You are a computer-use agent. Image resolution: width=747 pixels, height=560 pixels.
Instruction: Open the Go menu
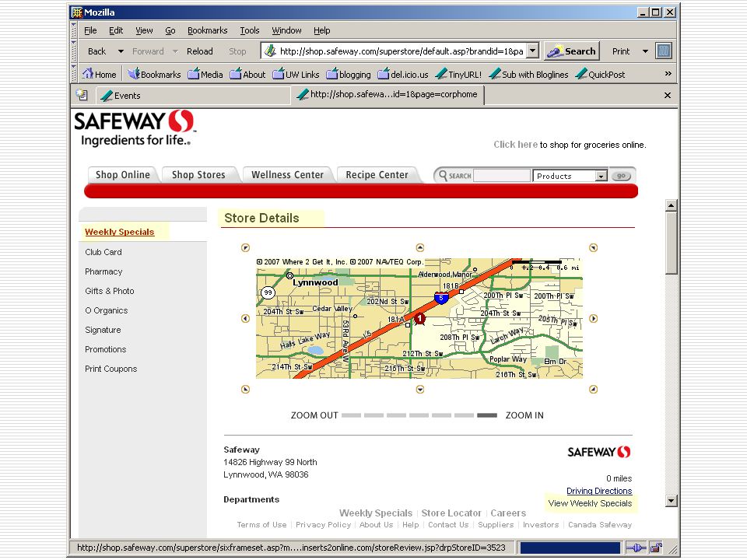(170, 30)
